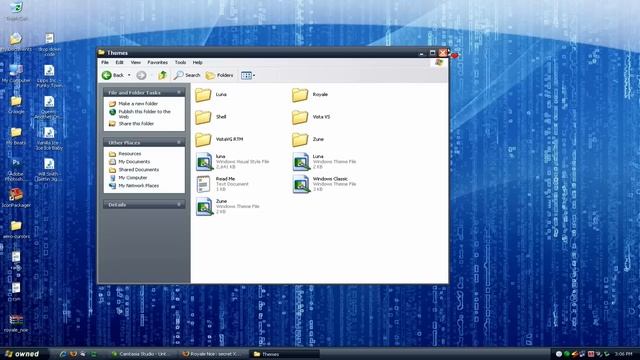Click Publish this folder to the Web
This screenshot has height=360, width=640.
(144, 114)
